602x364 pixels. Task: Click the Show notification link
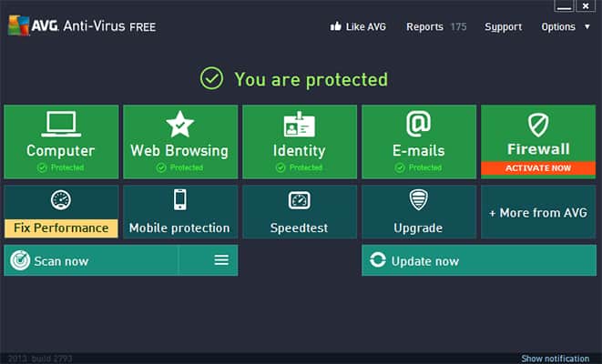point(556,359)
